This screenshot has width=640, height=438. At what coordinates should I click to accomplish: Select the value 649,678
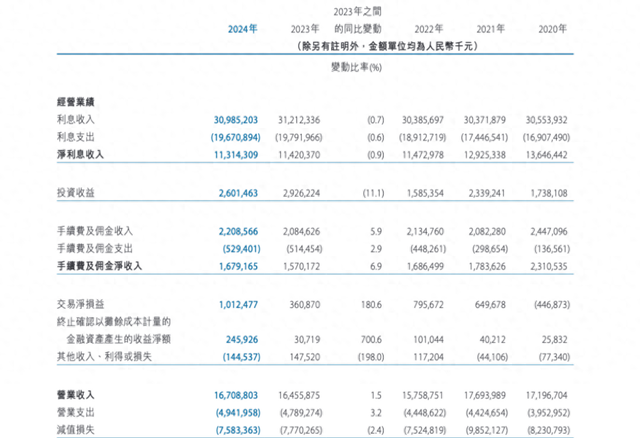490,305
